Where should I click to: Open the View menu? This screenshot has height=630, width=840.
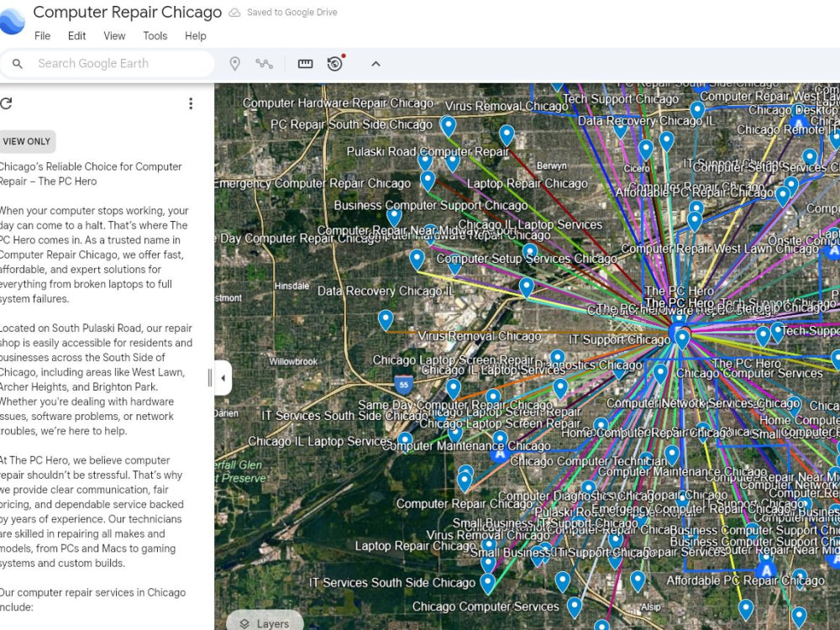114,36
